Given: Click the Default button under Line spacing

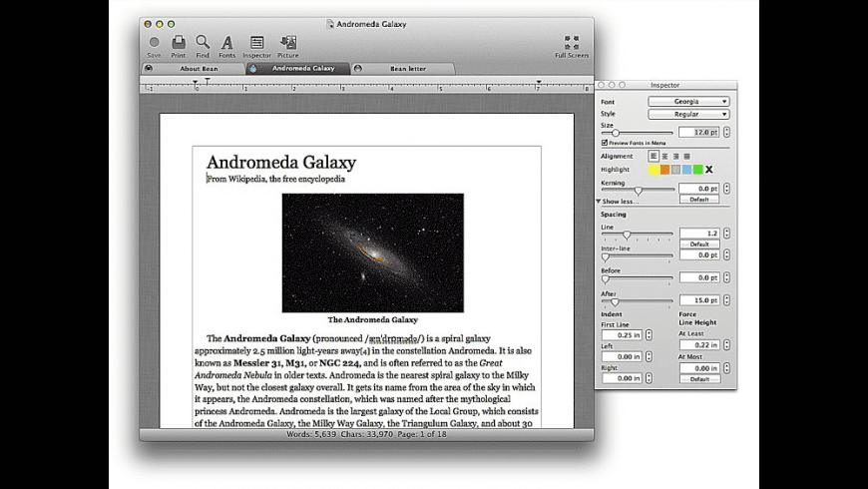Looking at the screenshot, I should [698, 244].
